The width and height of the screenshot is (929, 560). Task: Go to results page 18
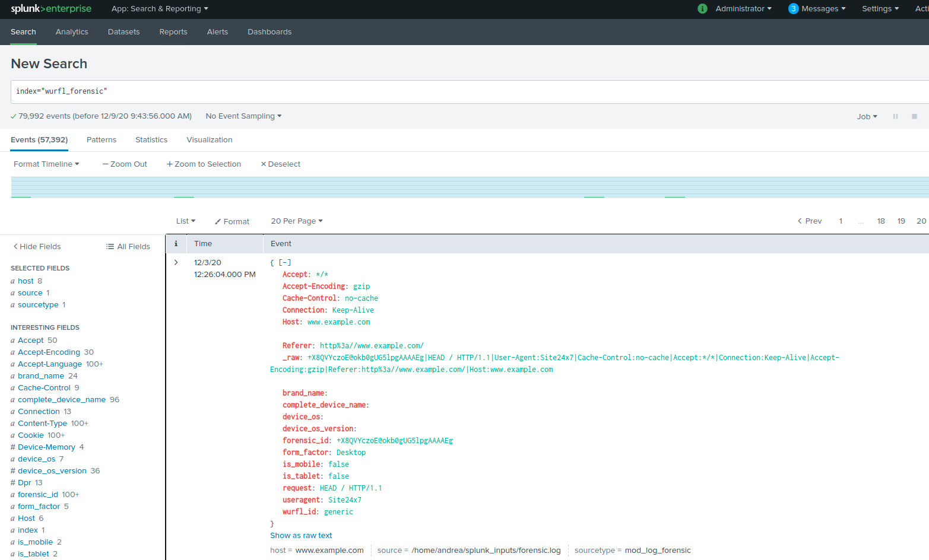pyautogui.click(x=881, y=221)
